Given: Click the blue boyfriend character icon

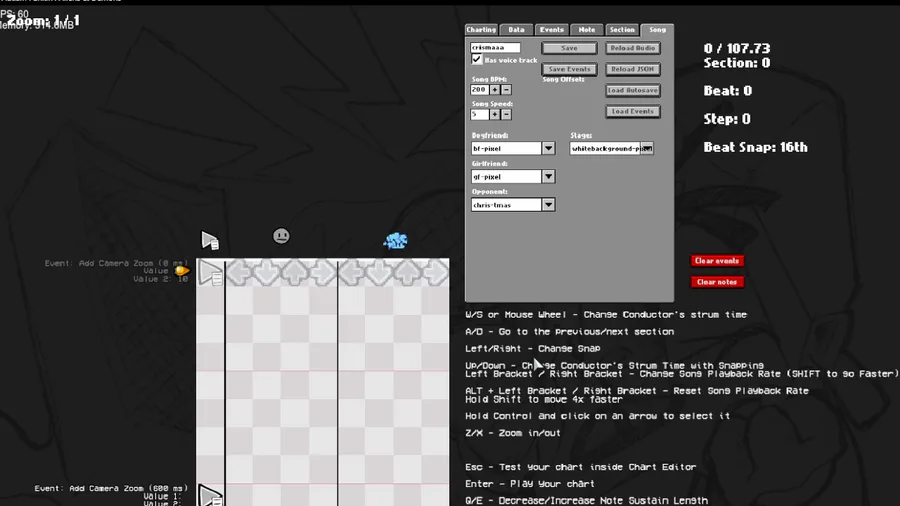Looking at the screenshot, I should pyautogui.click(x=395, y=240).
